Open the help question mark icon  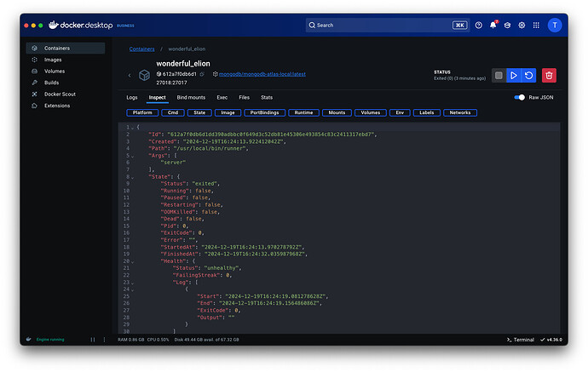(x=478, y=26)
